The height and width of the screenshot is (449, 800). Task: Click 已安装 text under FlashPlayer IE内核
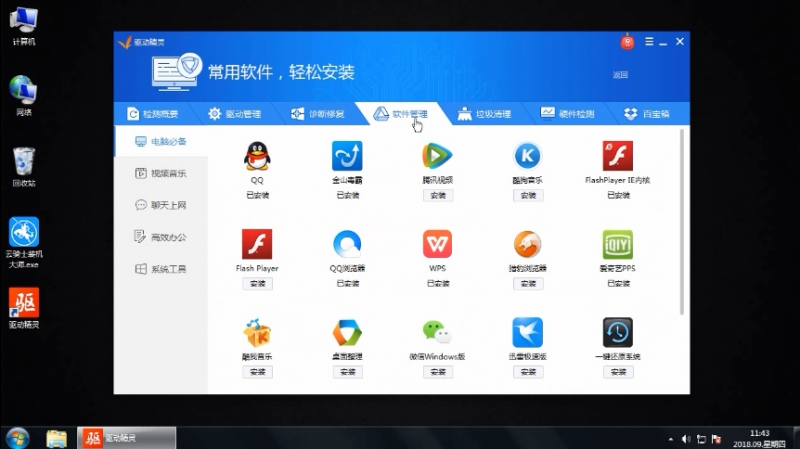[x=618, y=195]
